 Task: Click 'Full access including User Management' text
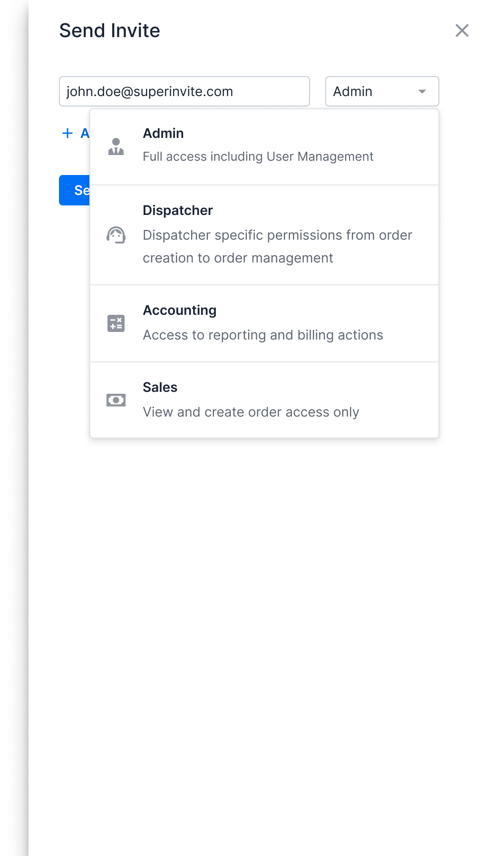point(258,156)
